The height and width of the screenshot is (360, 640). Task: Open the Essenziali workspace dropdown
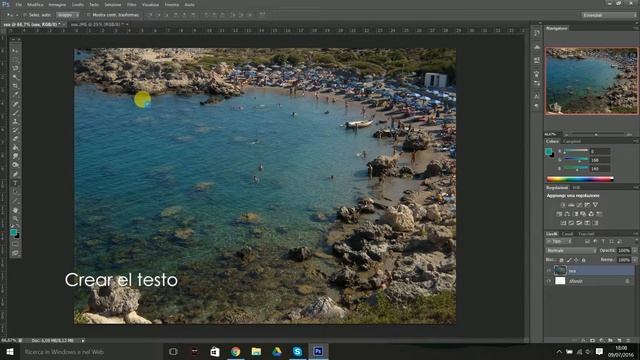[609, 15]
